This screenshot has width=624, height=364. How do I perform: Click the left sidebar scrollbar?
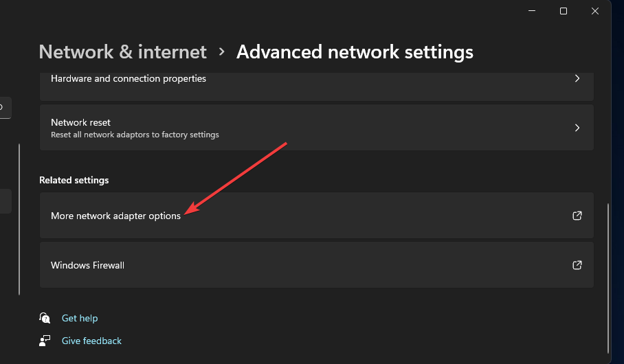[19, 220]
